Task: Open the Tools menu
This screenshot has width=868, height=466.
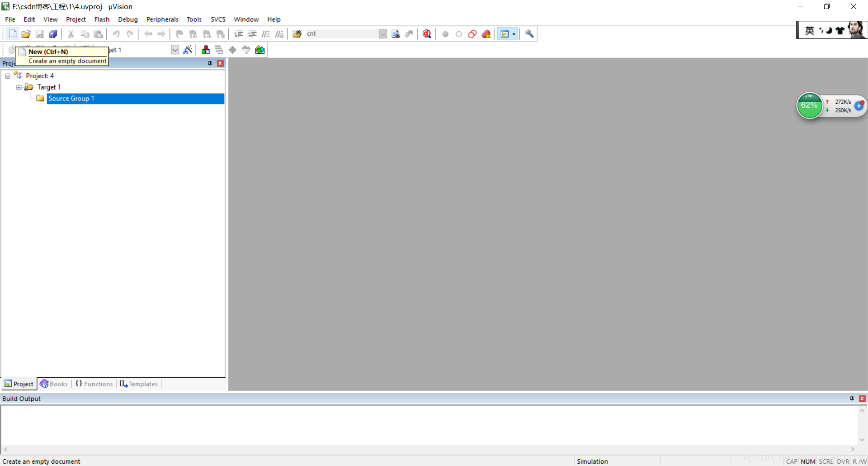Action: click(194, 19)
